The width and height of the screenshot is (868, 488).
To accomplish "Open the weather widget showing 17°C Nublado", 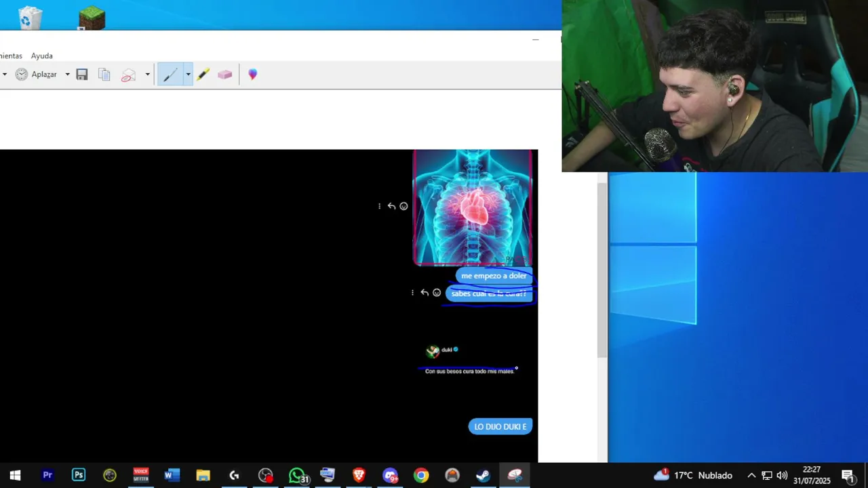I will click(x=693, y=475).
